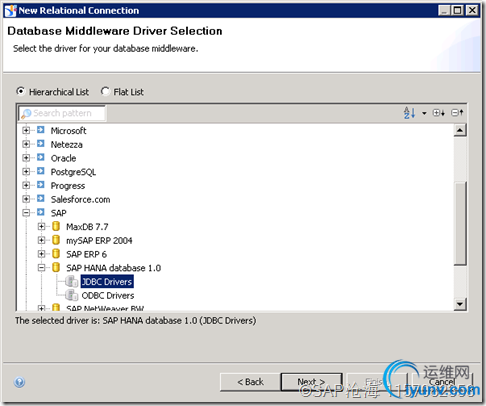
Task: Select the mySAP ERP 2004 entry
Action: [99, 241]
